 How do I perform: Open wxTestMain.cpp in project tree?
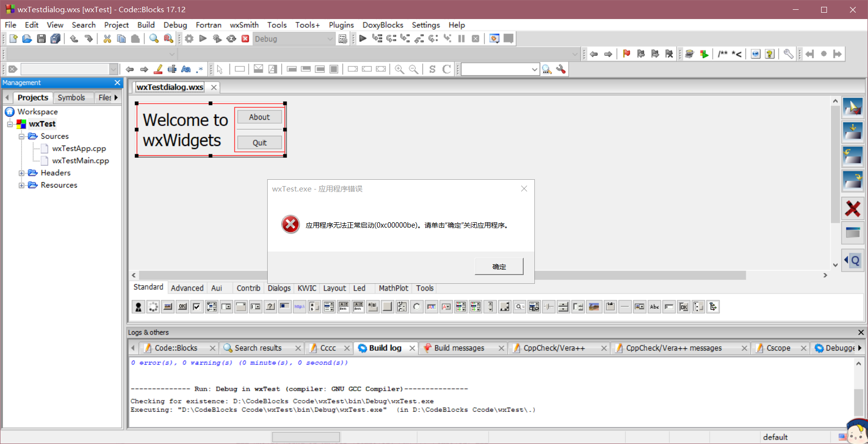click(x=81, y=161)
